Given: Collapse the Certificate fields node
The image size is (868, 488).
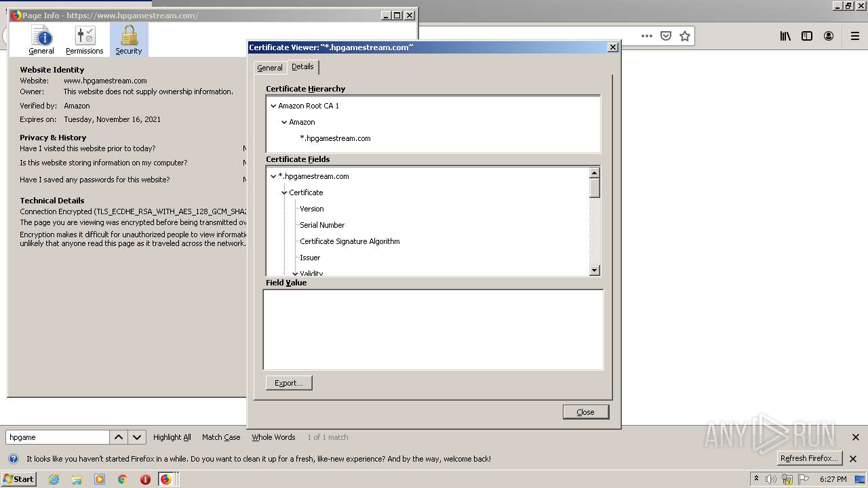Looking at the screenshot, I should coord(284,192).
